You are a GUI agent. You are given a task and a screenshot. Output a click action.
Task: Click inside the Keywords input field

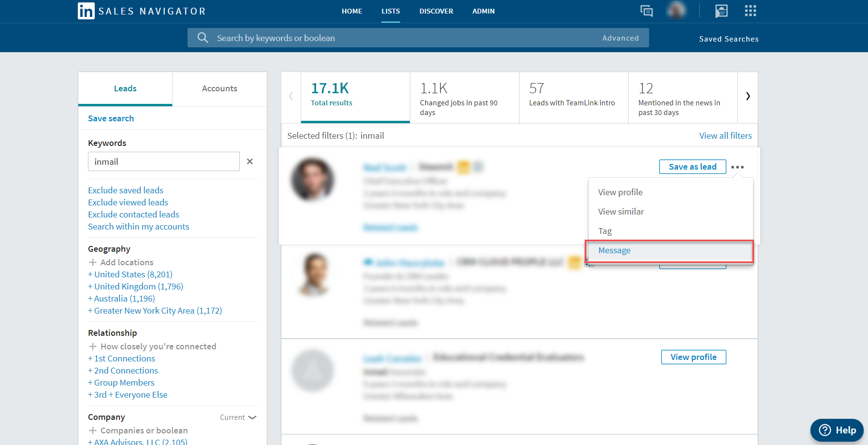pos(163,162)
